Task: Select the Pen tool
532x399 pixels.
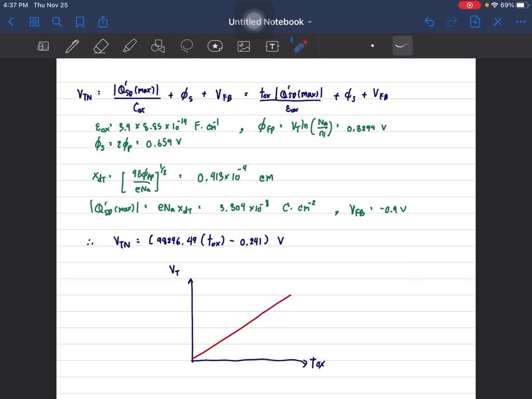Action: click(x=72, y=46)
